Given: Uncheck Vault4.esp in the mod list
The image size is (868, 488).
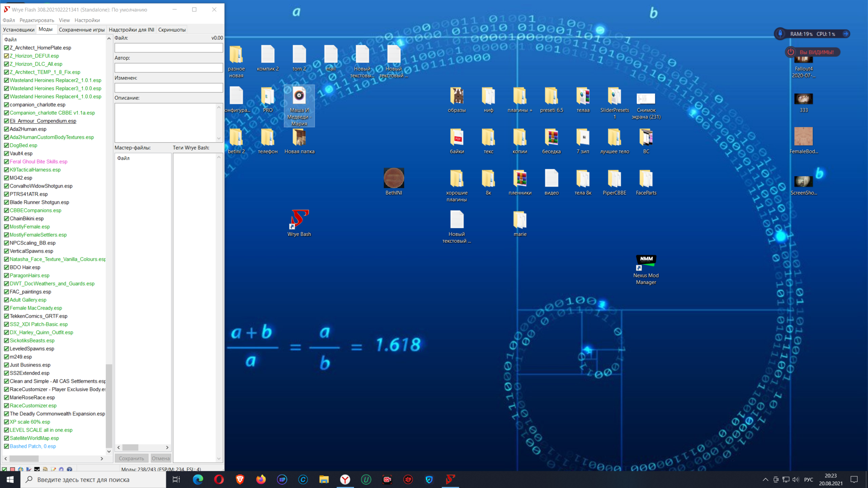Looking at the screenshot, I should click(x=6, y=154).
